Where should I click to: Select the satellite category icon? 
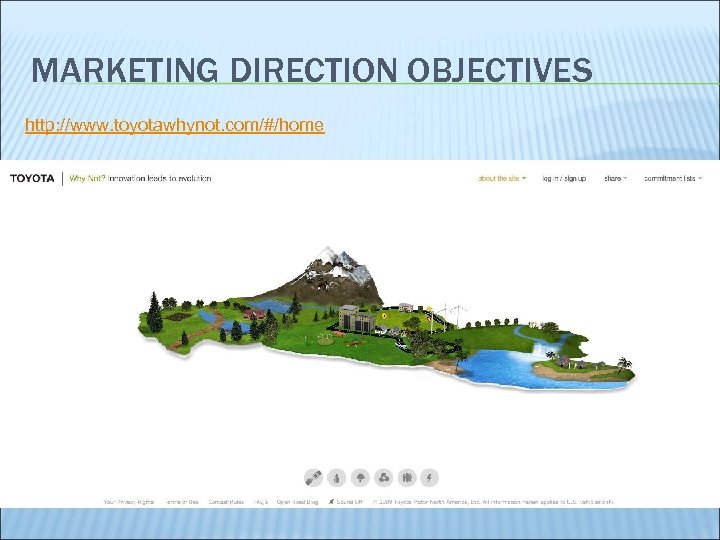coord(313,478)
